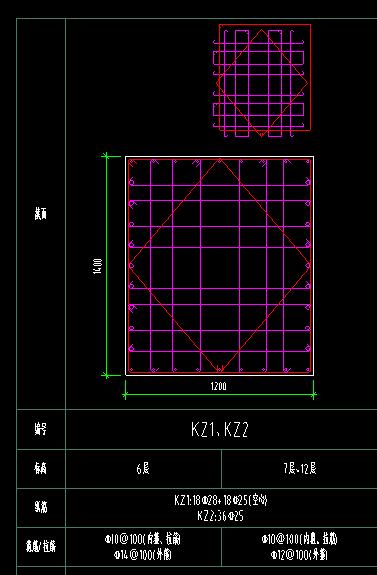Click the 6层 elevation cell
The image size is (377, 575).
143,469
